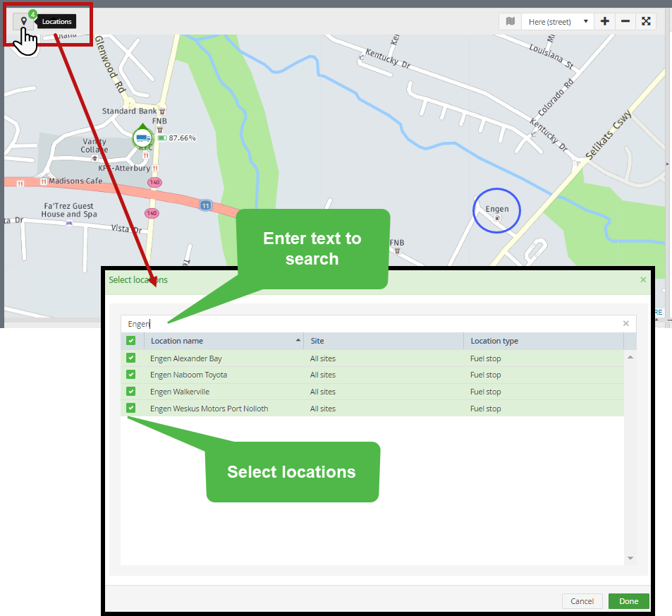
Task: Click the Cancel button
Action: pos(582,601)
